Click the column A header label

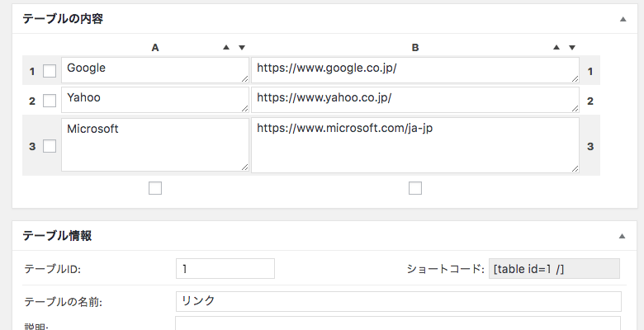coord(155,48)
